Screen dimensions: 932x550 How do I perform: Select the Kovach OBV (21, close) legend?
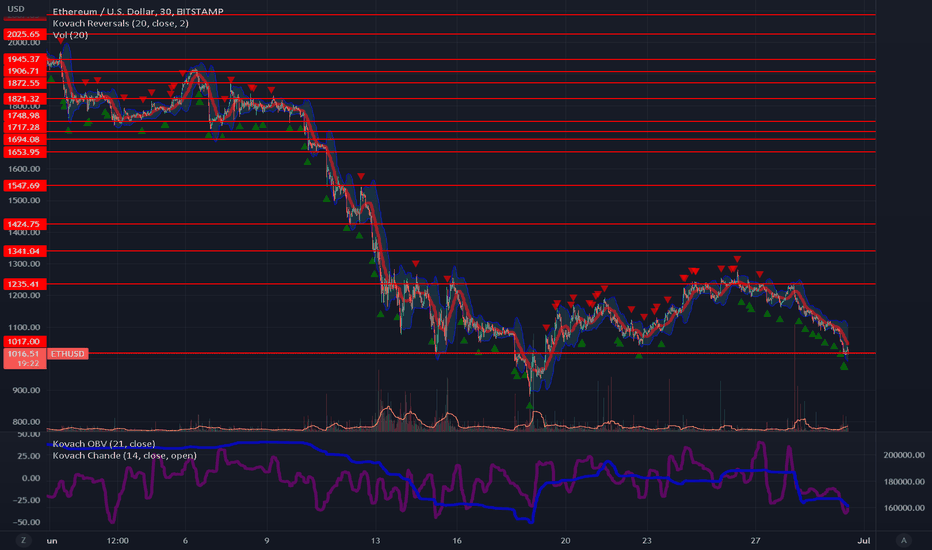coord(104,444)
